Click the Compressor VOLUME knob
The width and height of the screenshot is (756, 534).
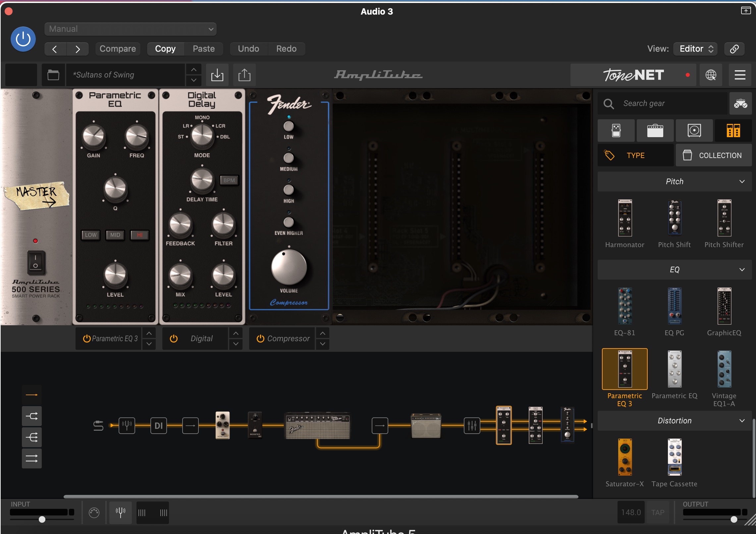tap(289, 267)
